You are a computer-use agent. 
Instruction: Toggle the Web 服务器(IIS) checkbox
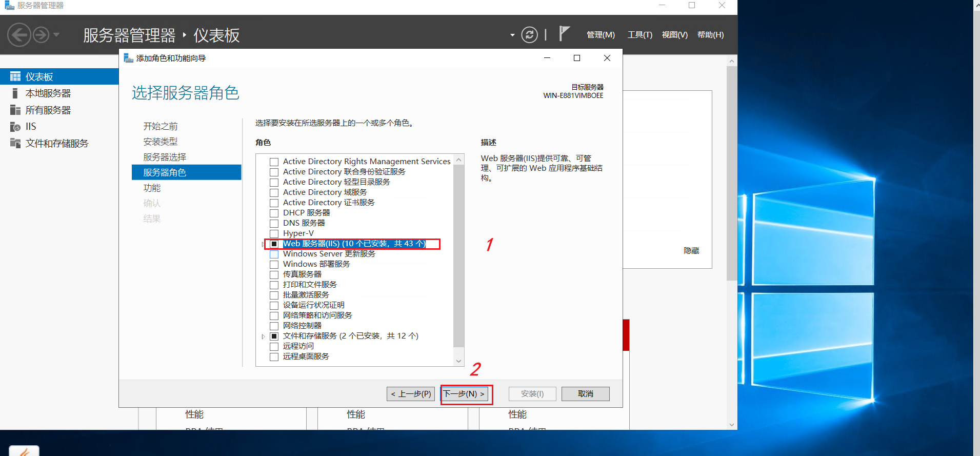274,244
